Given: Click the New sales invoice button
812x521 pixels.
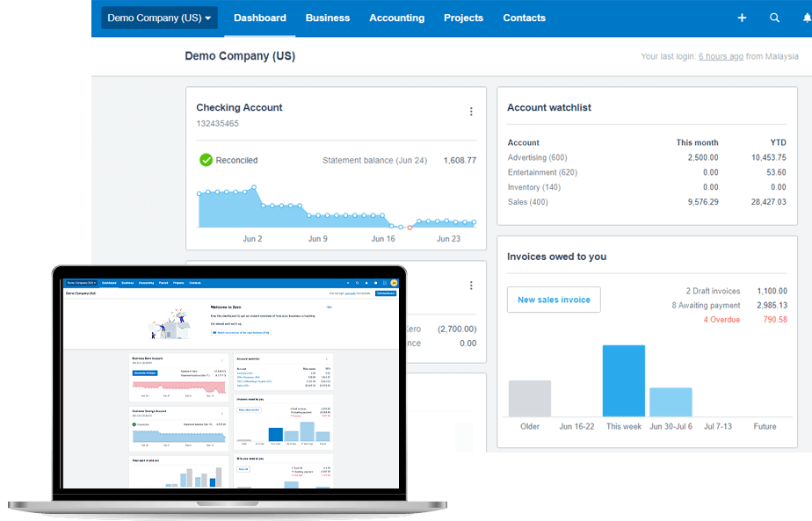Looking at the screenshot, I should click(x=553, y=300).
